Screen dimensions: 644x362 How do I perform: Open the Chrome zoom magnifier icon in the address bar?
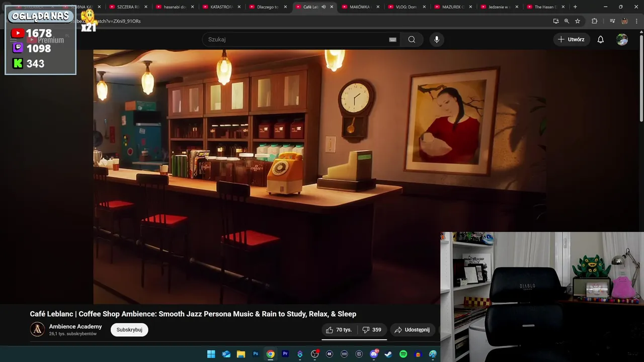click(x=567, y=21)
